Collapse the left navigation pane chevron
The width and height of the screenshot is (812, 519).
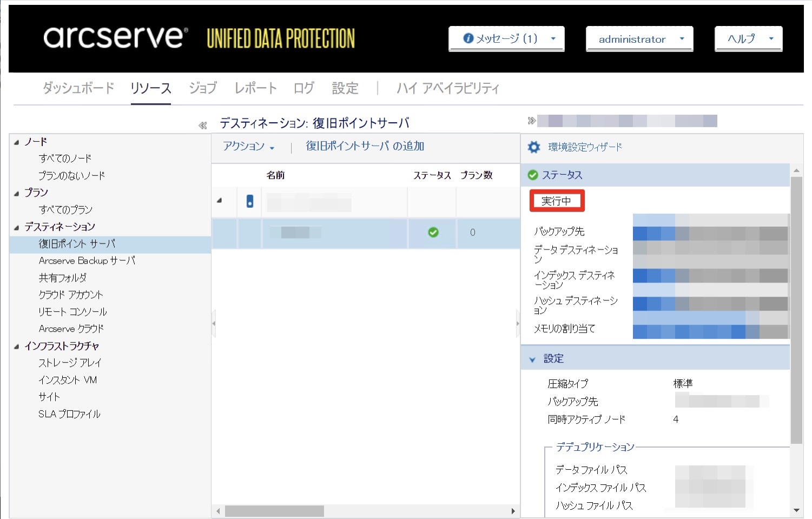203,126
